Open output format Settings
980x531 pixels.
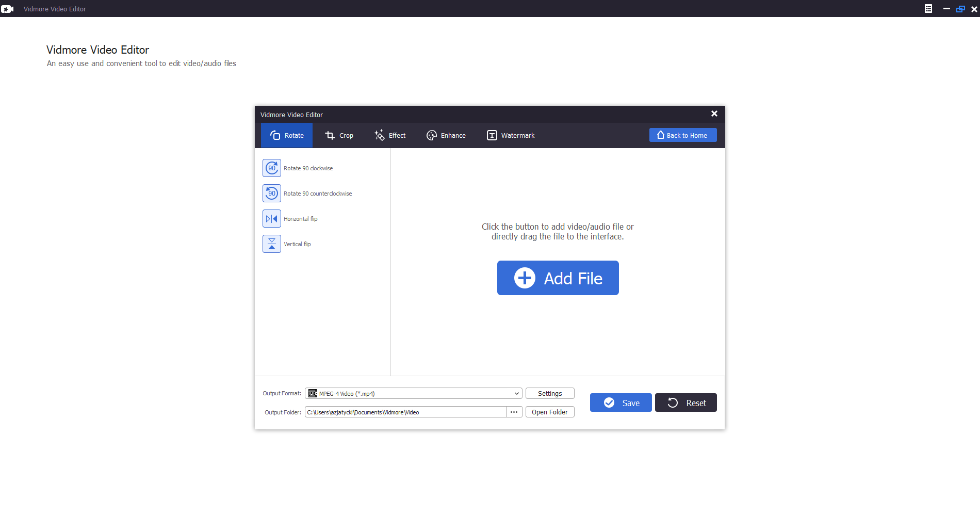tap(550, 393)
